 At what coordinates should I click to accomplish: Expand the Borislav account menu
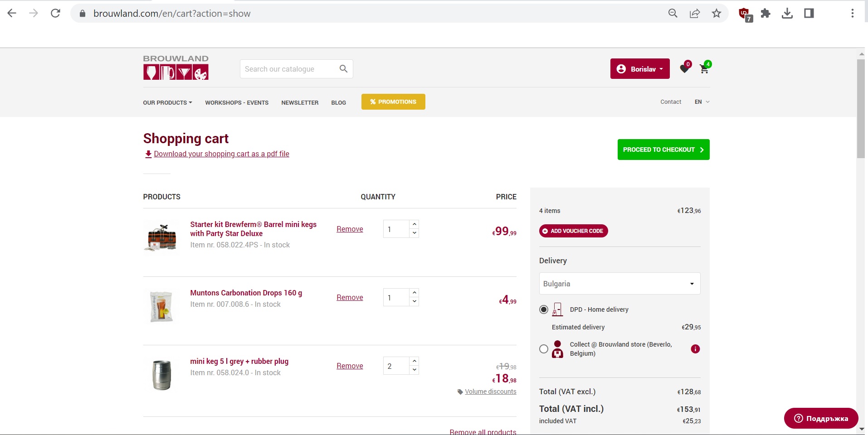[x=639, y=69]
